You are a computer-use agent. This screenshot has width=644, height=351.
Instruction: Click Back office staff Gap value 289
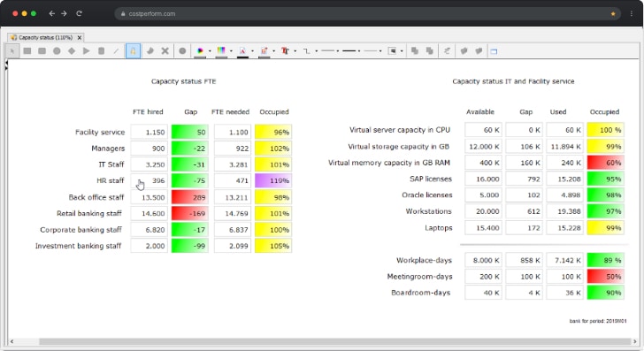pos(189,197)
